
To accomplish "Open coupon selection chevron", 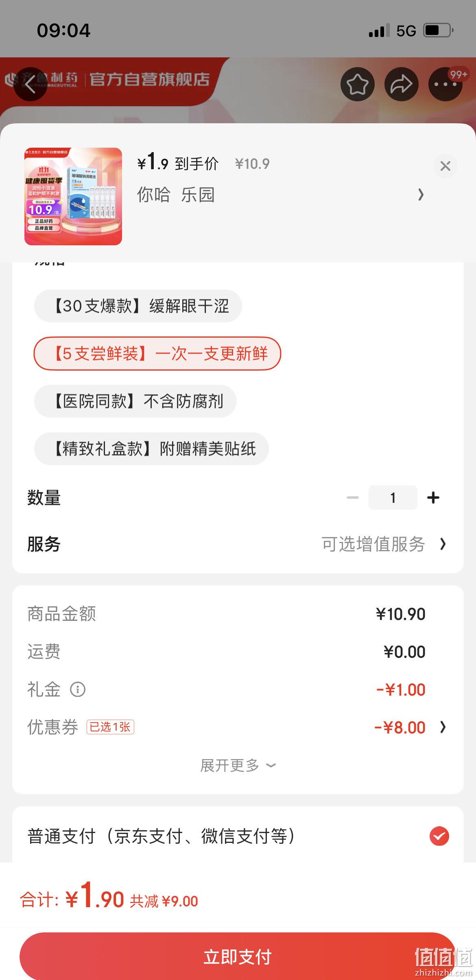I will [443, 727].
